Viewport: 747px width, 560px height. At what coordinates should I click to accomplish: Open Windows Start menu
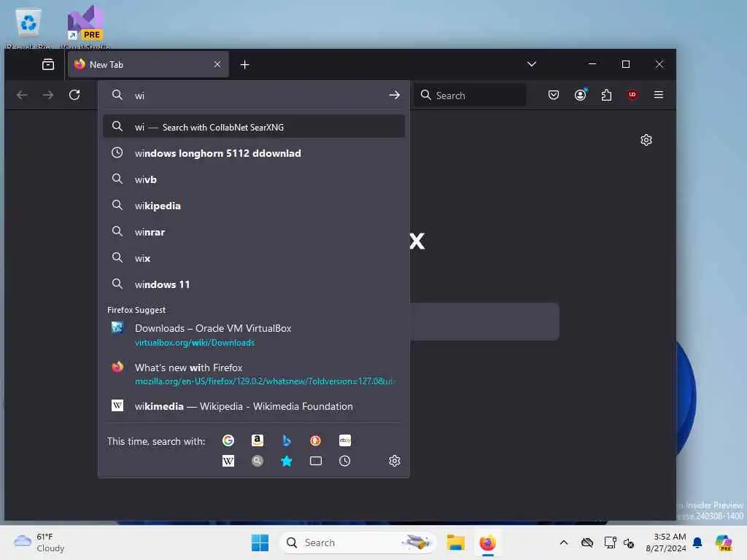tap(260, 542)
